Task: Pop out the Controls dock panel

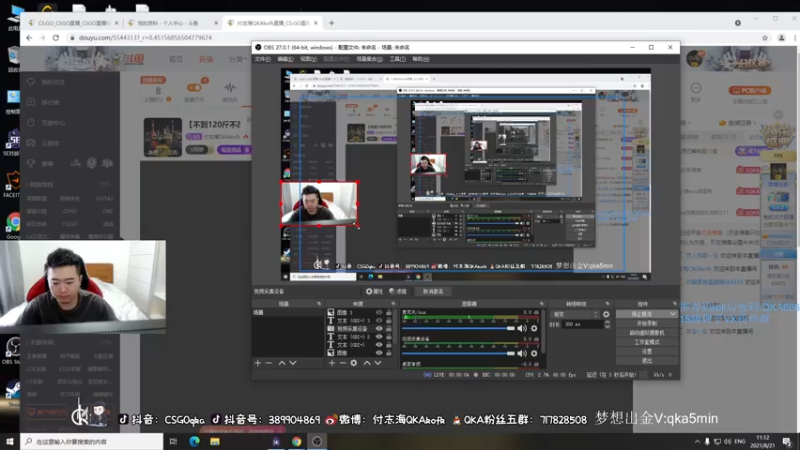Action: click(x=674, y=304)
